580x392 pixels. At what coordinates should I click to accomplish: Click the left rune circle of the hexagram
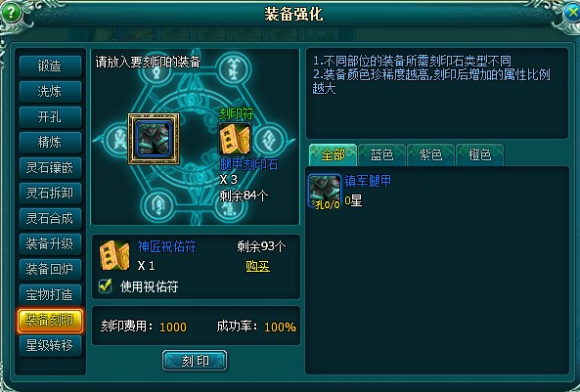(x=118, y=140)
